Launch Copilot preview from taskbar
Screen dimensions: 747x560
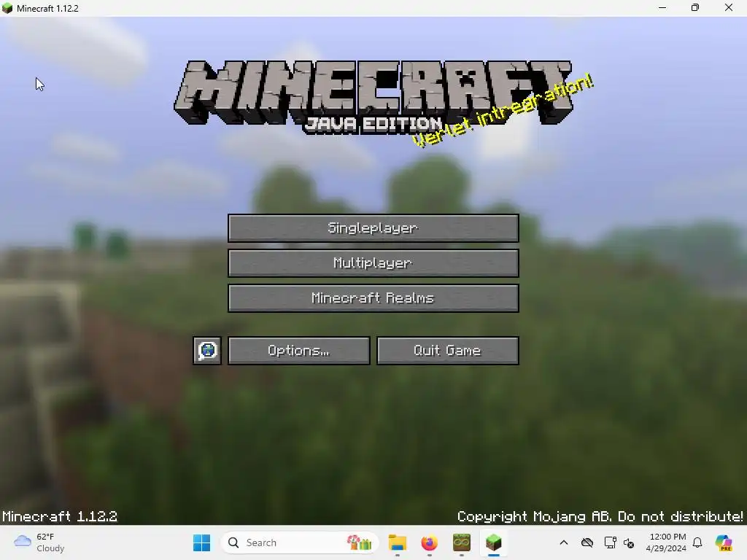(723, 542)
